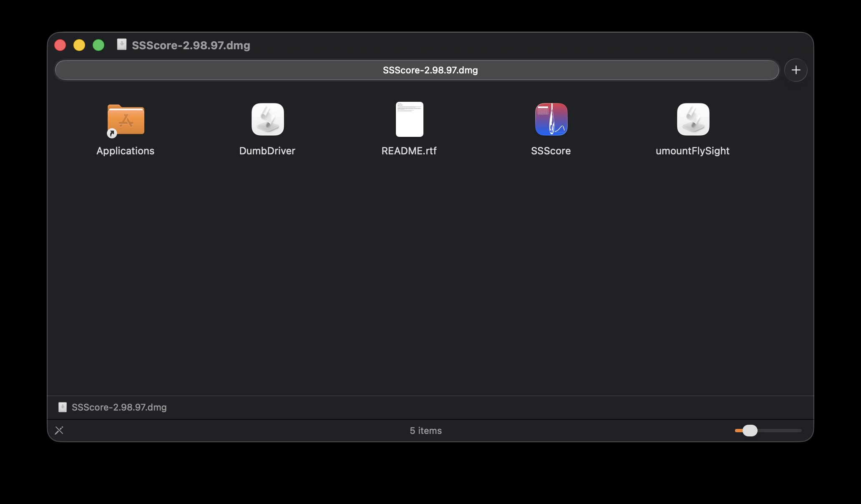Click the 5 items status text
Screen dimensions: 861x504
[x=426, y=431]
